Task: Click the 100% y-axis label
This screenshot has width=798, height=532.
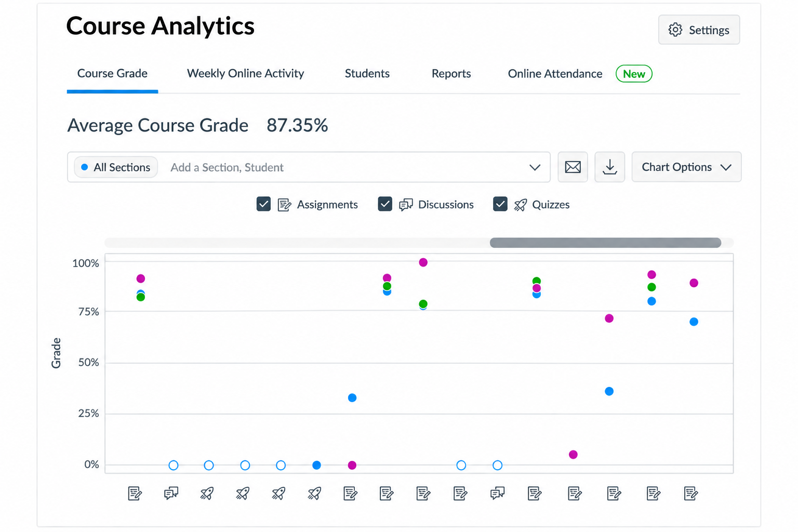Action: pos(86,263)
